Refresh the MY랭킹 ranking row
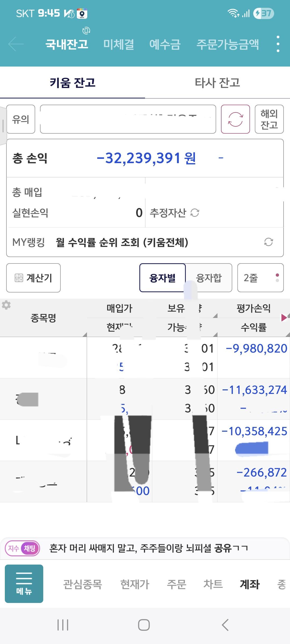290x644 pixels. [269, 242]
